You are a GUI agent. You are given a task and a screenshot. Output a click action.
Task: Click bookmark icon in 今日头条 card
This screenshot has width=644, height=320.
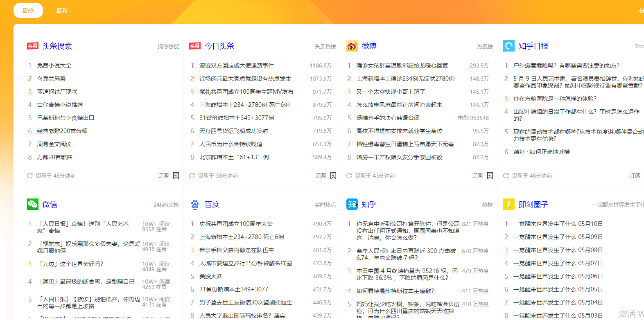[x=333, y=176]
